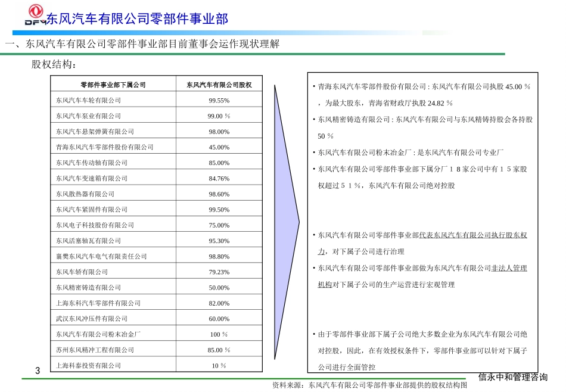Click the slide title 东风汽车有限公司零部件事业部
566x392 pixels.
pyautogui.click(x=137, y=19)
